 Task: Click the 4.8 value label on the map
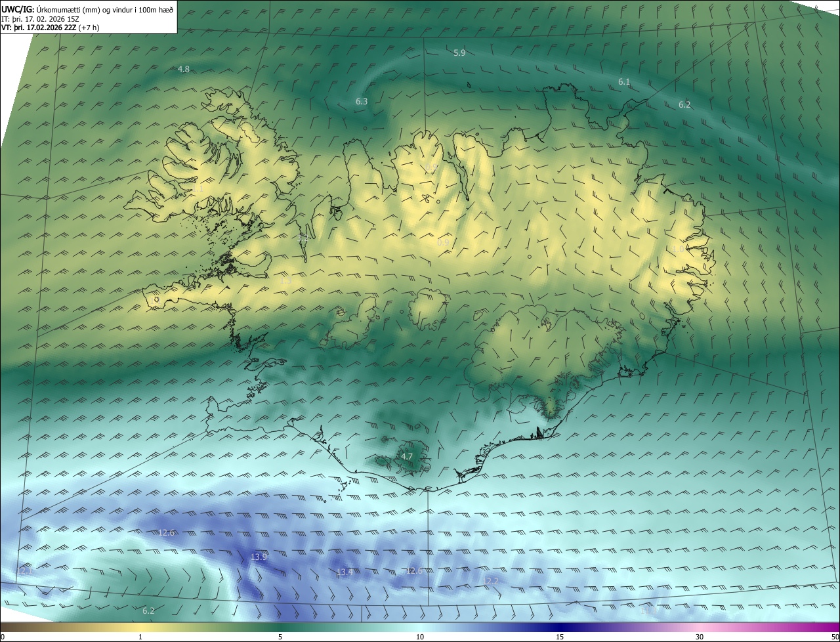(184, 69)
